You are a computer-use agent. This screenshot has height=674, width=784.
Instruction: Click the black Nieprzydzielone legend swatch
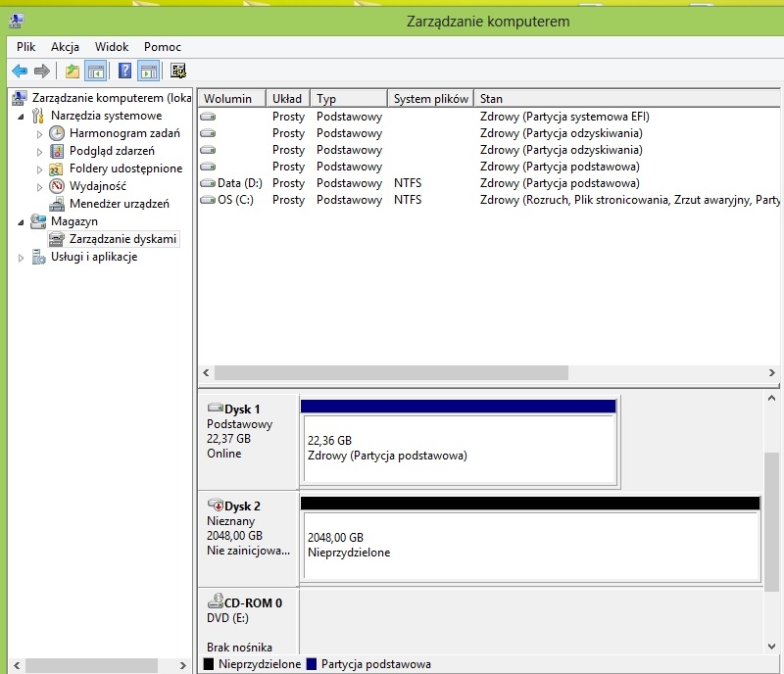pos(209,664)
